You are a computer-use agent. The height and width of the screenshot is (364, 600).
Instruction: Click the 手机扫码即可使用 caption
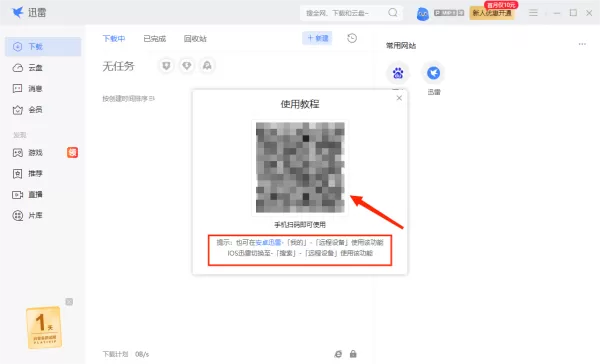pyautogui.click(x=300, y=225)
